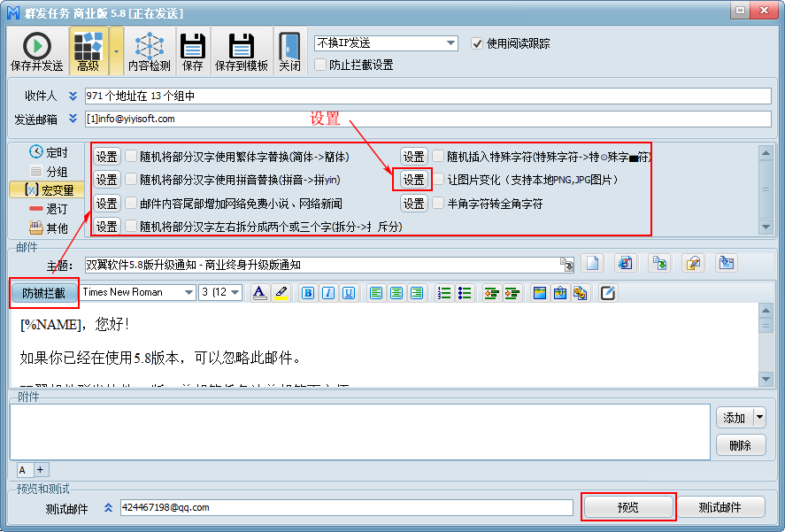This screenshot has width=785, height=532.
Task: Click 设置 next to 让图片变化
Action: [x=413, y=180]
